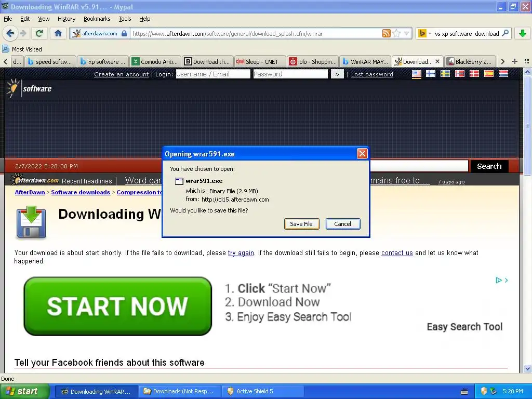Select the Finnish flag language icon

pyautogui.click(x=431, y=74)
